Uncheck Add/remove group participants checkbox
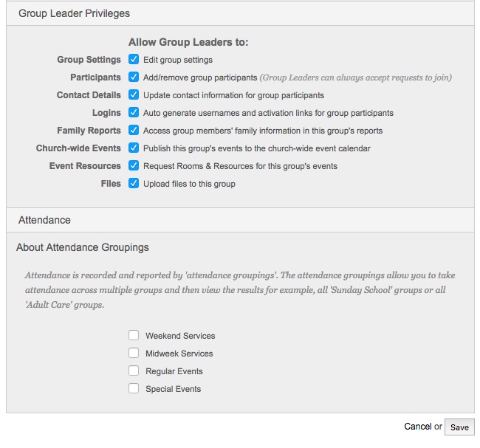Viewport: 480px width, 448px height. tap(134, 77)
